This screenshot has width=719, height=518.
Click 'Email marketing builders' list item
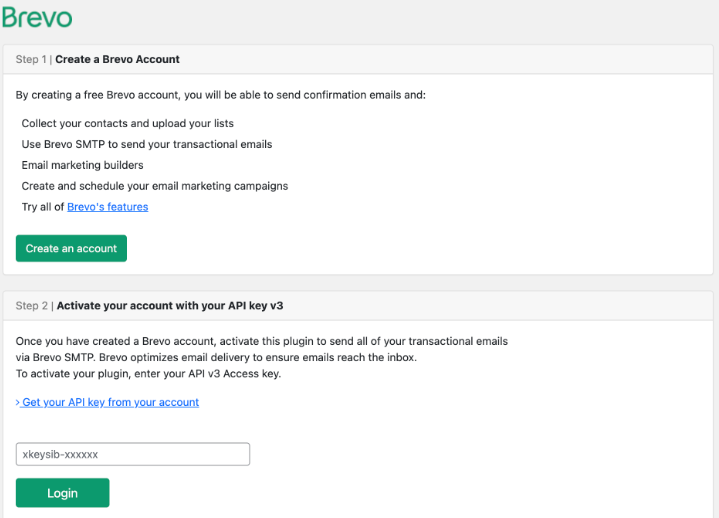pyautogui.click(x=83, y=165)
